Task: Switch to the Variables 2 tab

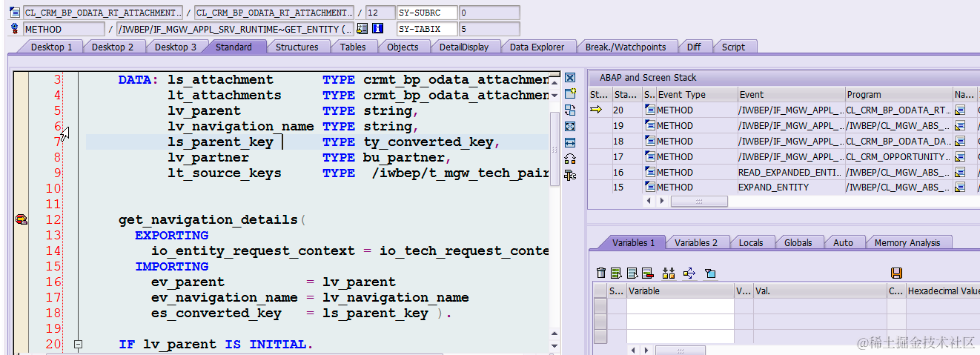Action: coord(696,242)
